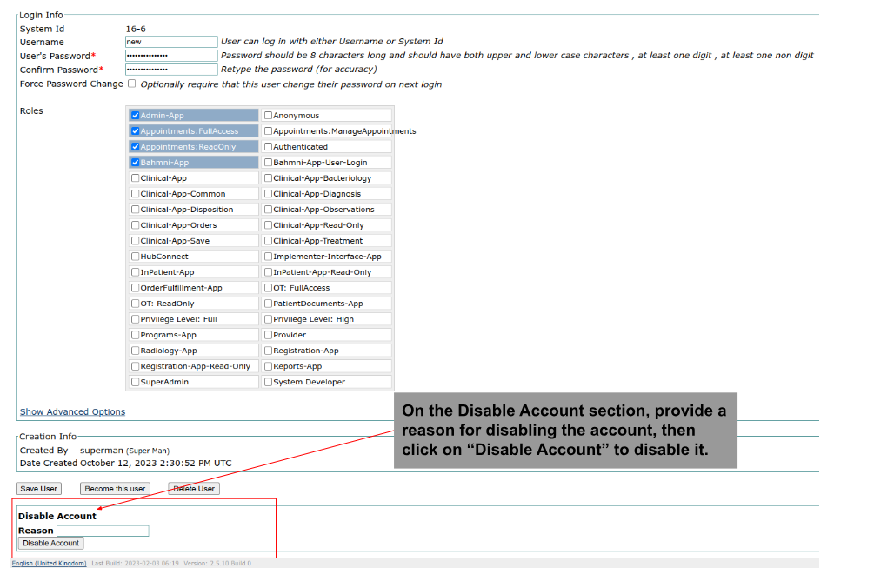
Task: Uncheck the Bahmni-App role
Action: (x=135, y=163)
